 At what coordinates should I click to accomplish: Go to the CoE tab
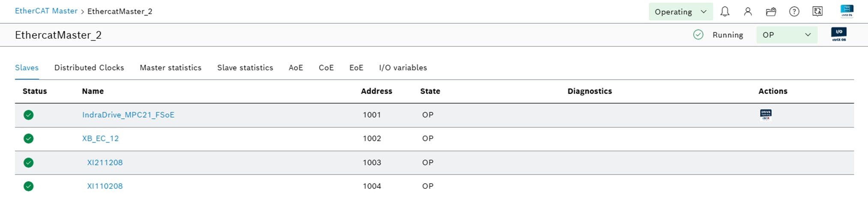coord(326,68)
